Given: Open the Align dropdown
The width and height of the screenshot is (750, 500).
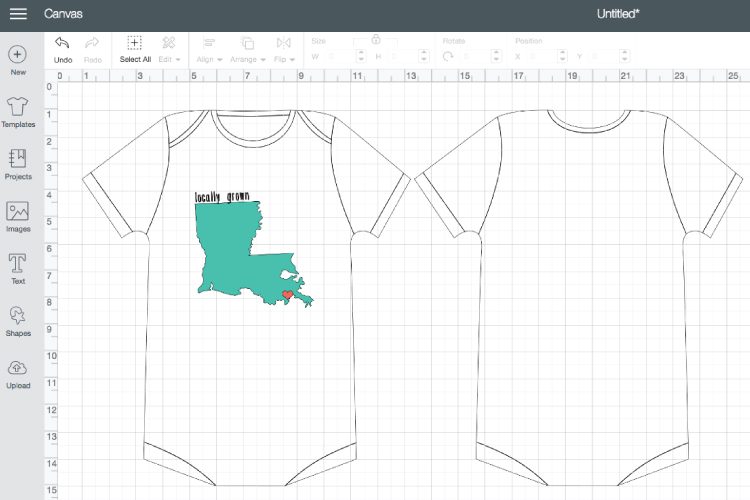Looking at the screenshot, I should (210, 50).
